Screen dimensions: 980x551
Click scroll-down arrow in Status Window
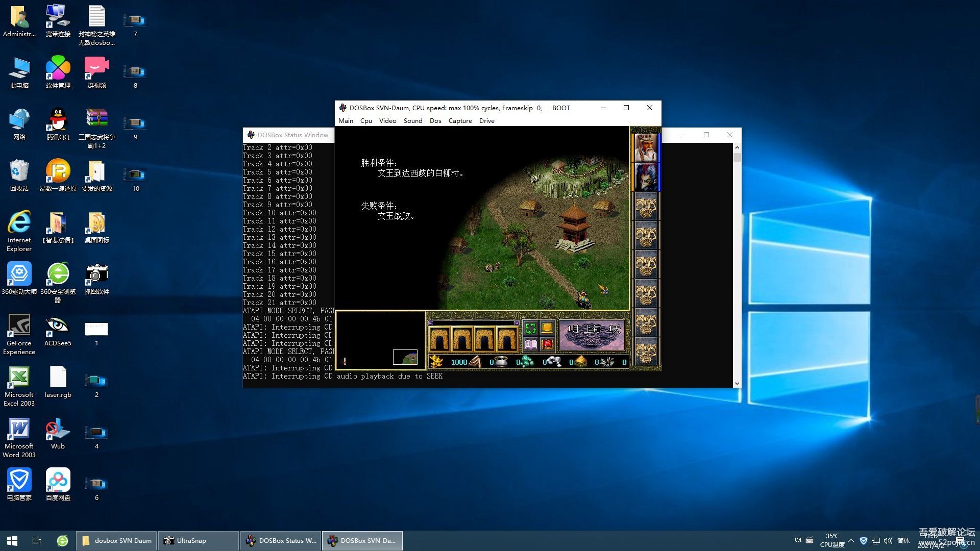pos(737,384)
